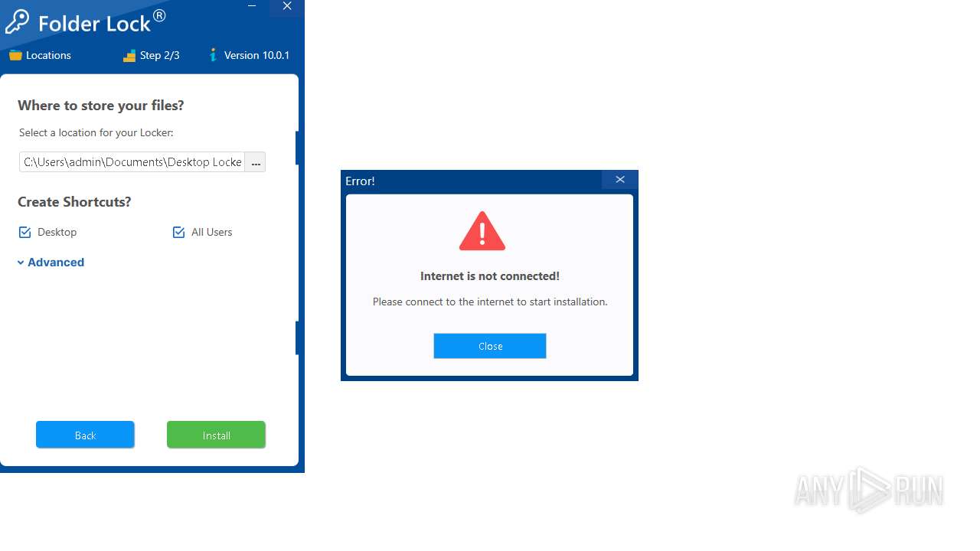Viewport: 980px width, 551px height.
Task: Minimize the Folder Lock installer window
Action: click(252, 6)
